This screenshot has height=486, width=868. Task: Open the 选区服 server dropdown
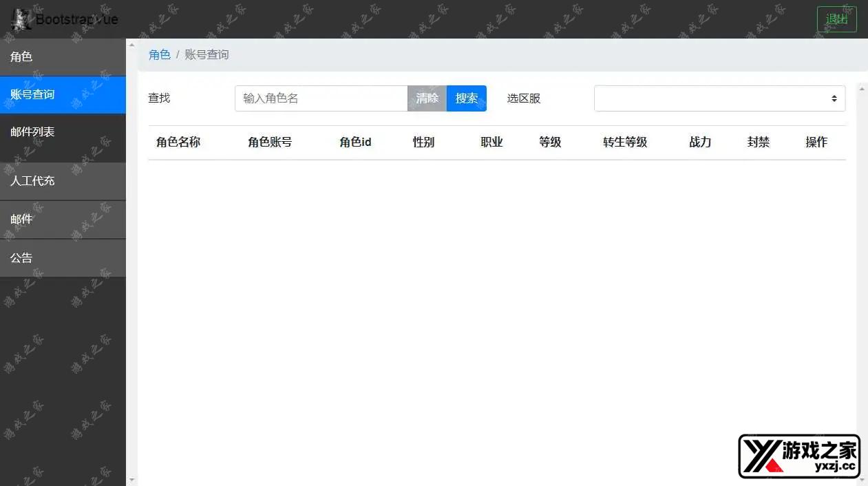coord(719,98)
